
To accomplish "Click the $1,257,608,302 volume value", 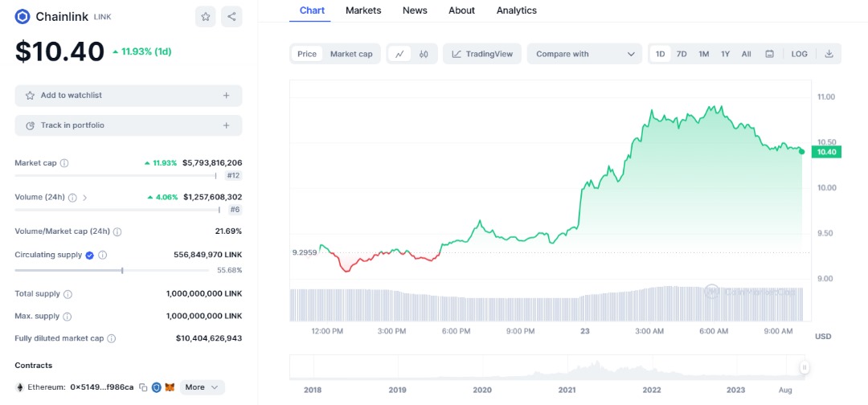I will click(x=212, y=198).
